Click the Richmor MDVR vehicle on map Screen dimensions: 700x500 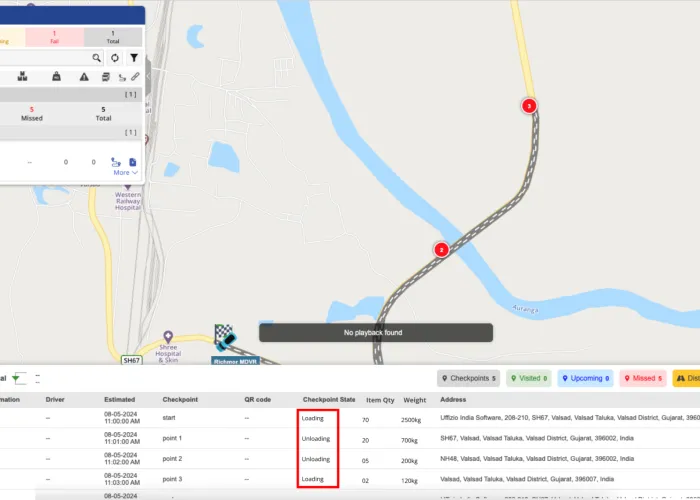click(x=226, y=340)
